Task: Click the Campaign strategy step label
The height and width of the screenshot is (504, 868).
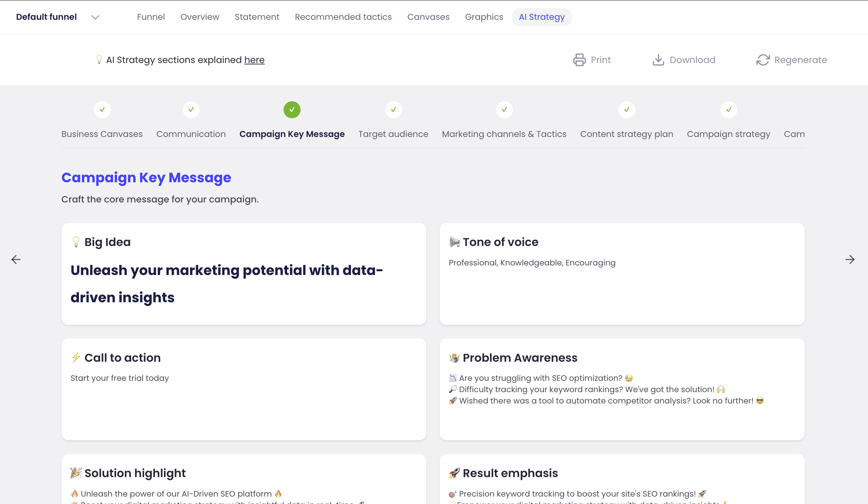Action: tap(728, 134)
